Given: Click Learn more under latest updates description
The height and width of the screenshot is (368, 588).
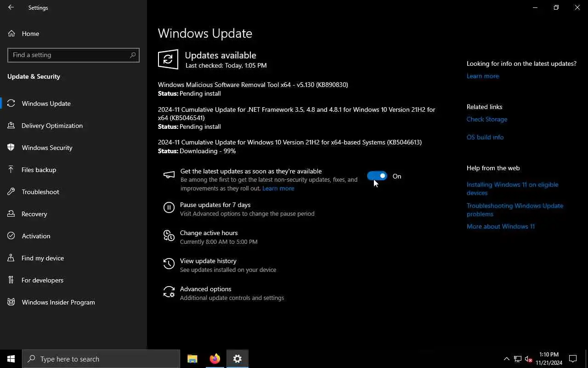Looking at the screenshot, I should [x=278, y=188].
